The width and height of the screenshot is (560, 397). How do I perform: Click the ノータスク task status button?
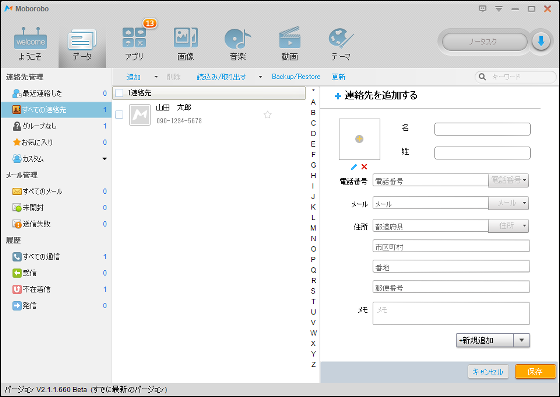(x=484, y=42)
